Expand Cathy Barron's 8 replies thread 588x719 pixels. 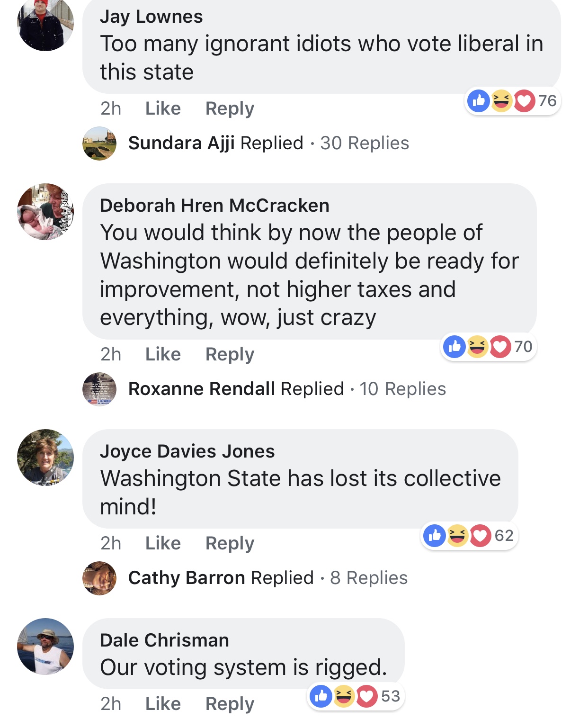(368, 578)
